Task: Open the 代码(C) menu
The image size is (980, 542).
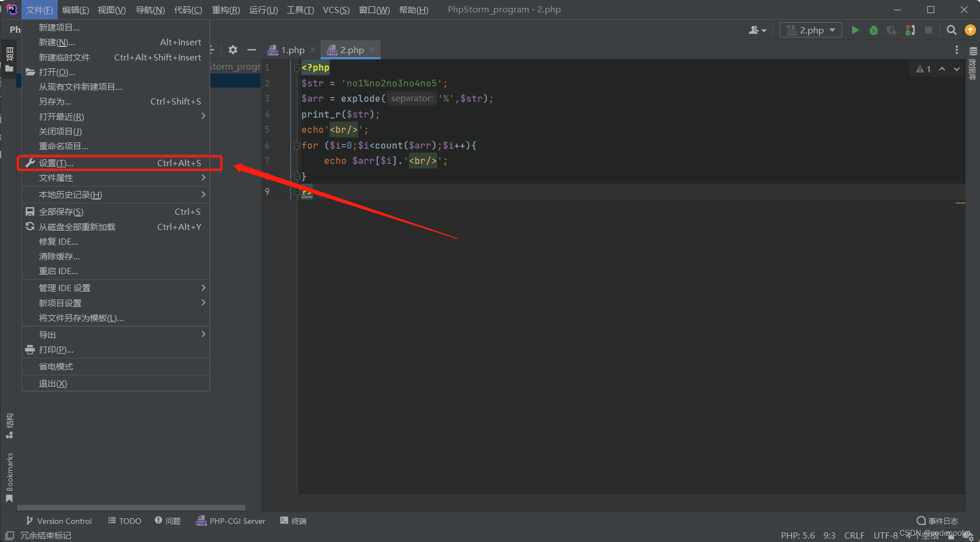Action: click(188, 10)
